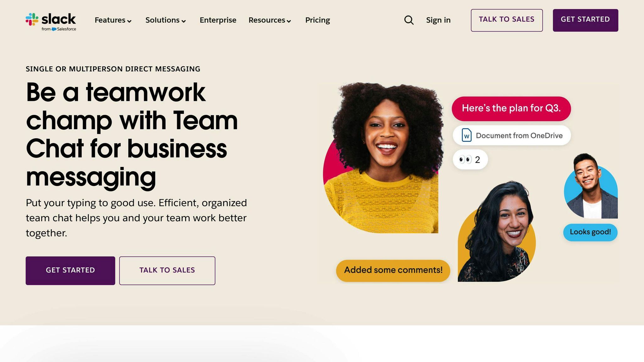Viewport: 644px width, 362px height.
Task: Open the Enterprise menu item
Action: click(218, 20)
